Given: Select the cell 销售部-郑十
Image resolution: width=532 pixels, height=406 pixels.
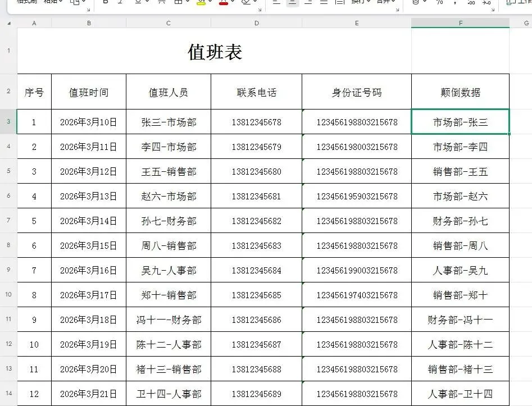Looking at the screenshot, I should [461, 295].
